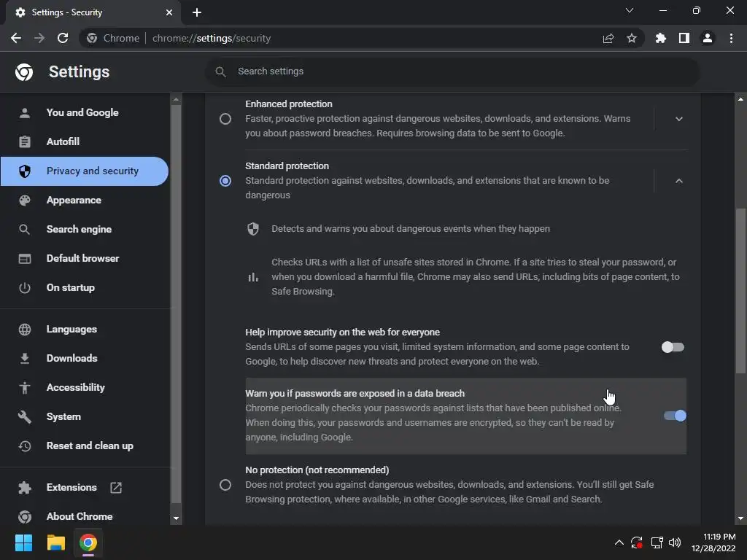
Task: Collapse Standard protection details
Action: 679,181
